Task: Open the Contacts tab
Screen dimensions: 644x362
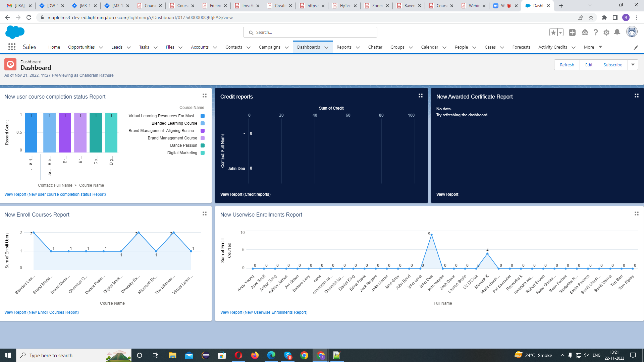Action: point(234,47)
